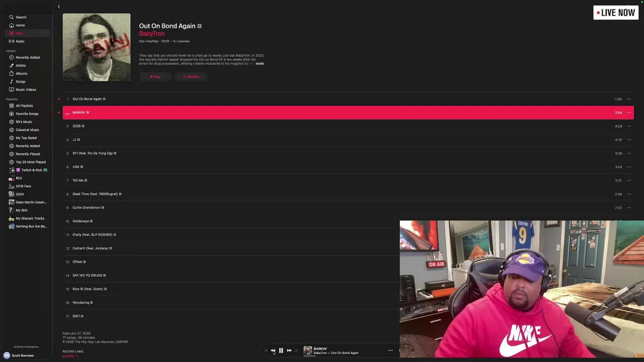Open the Scott Barrows account menu

click(19, 355)
